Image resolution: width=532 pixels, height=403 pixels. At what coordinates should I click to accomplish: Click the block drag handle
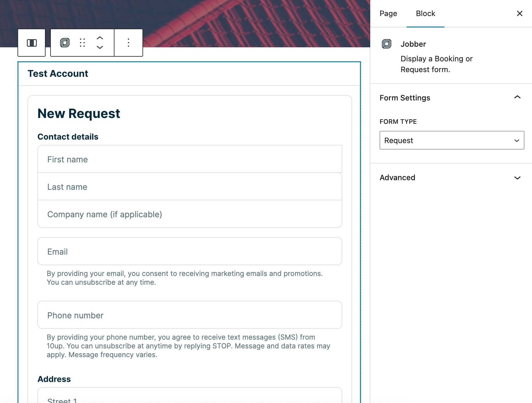coord(82,43)
